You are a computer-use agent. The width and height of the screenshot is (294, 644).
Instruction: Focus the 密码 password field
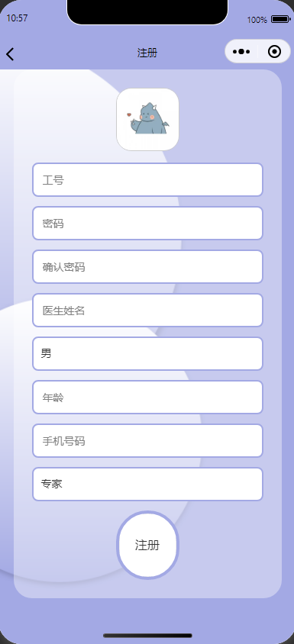tap(147, 224)
